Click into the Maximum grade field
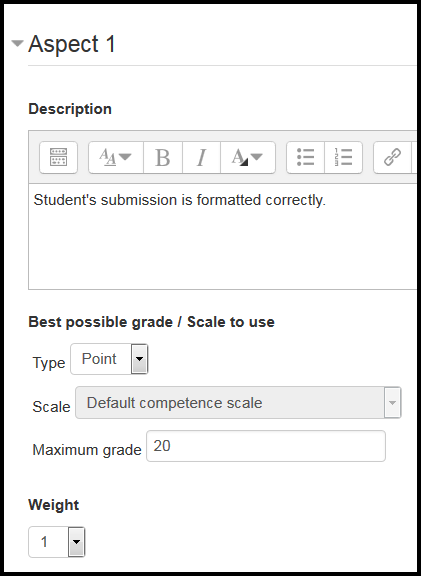 [x=266, y=446]
